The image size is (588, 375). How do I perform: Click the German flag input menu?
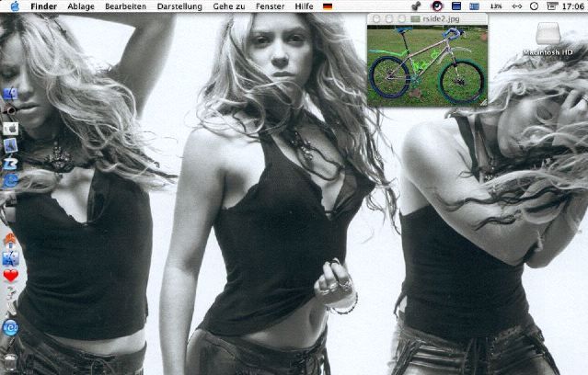coord(328,6)
